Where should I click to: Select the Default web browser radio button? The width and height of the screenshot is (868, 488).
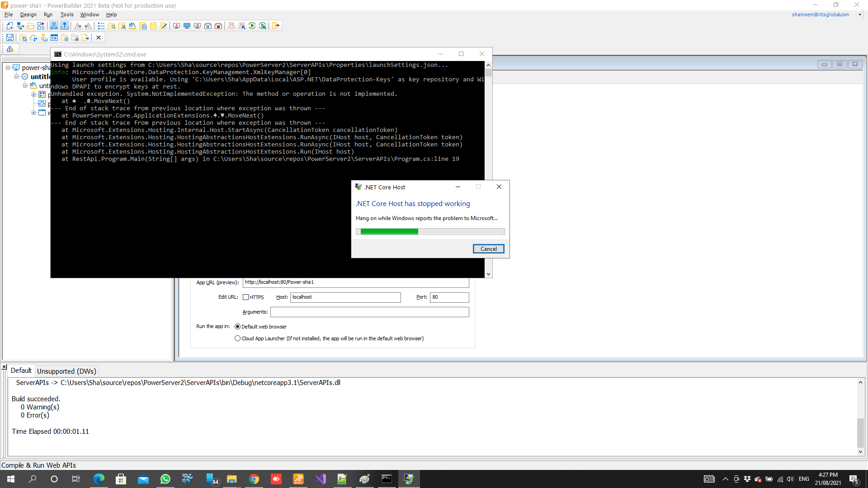pos(237,327)
